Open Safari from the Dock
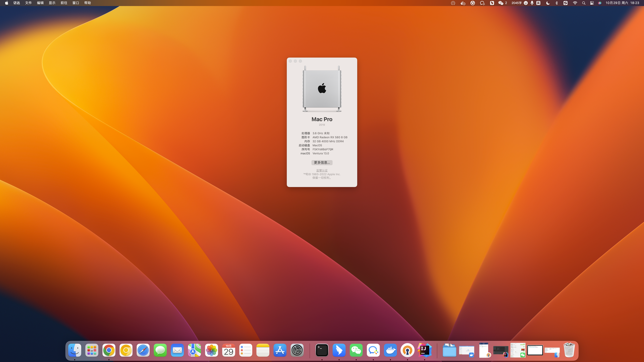The width and height of the screenshot is (644, 362). [143, 350]
